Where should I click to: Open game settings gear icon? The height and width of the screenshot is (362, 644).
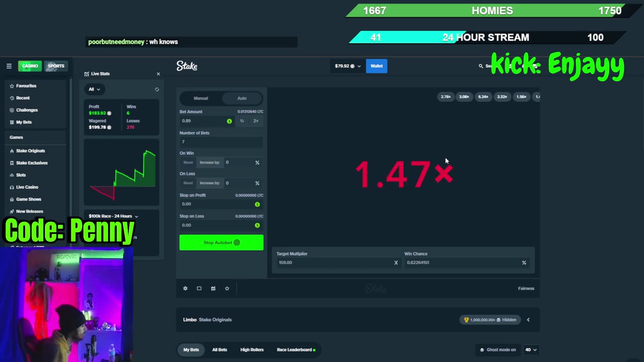[185, 289]
